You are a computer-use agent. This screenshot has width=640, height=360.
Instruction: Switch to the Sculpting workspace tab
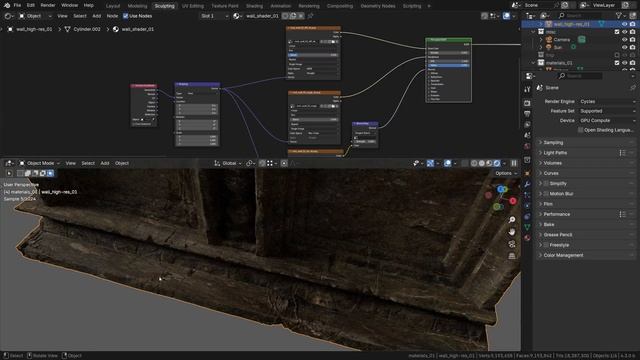click(164, 6)
